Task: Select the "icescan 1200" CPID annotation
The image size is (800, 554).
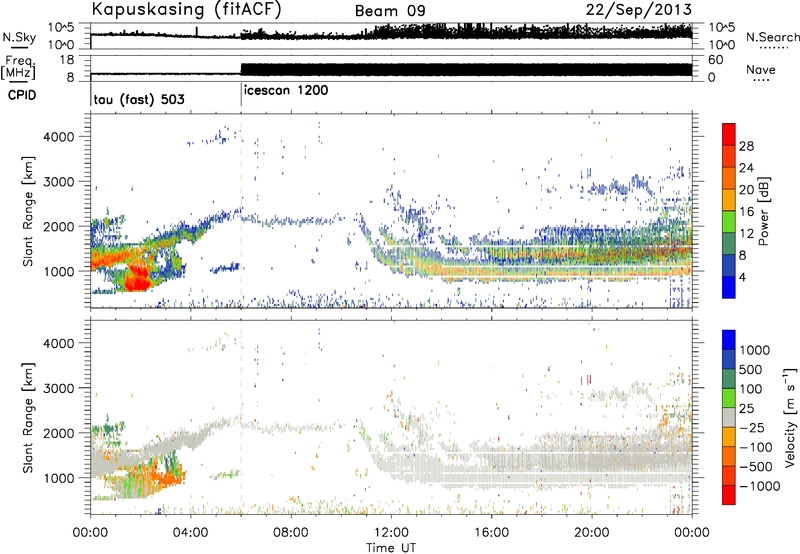Action: [x=286, y=91]
